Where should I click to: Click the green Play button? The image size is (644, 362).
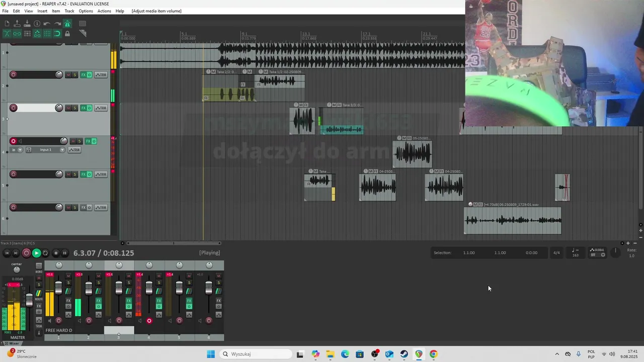point(36,253)
